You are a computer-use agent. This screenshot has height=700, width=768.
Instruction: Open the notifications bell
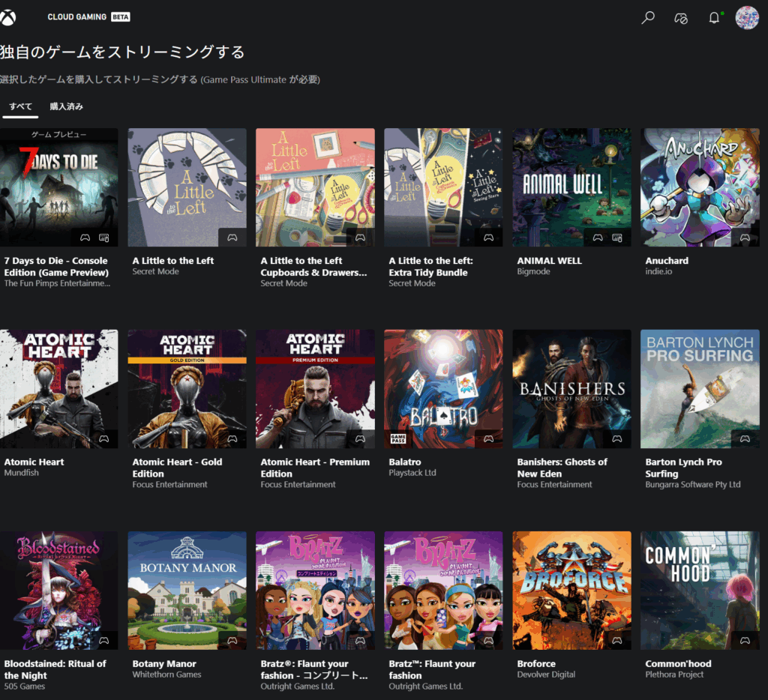[714, 18]
